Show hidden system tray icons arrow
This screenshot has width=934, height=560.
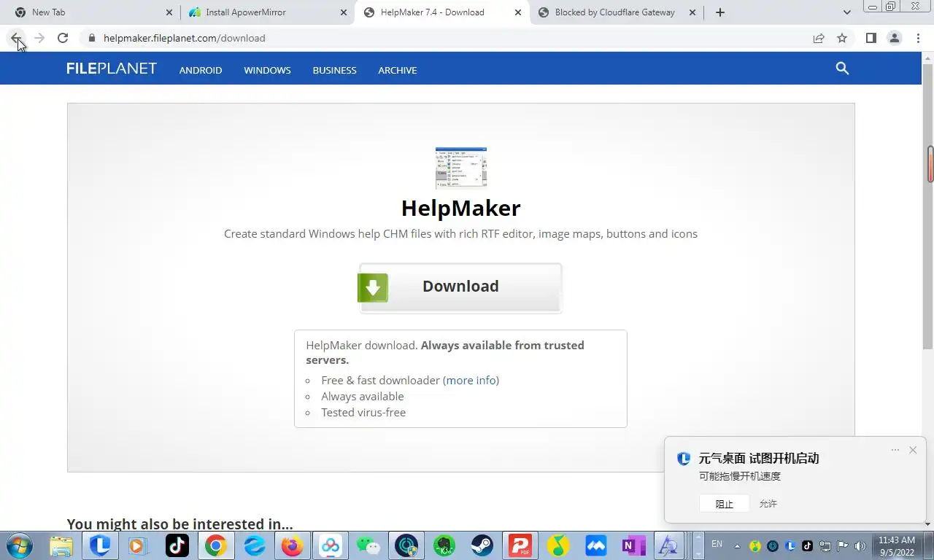click(x=737, y=545)
